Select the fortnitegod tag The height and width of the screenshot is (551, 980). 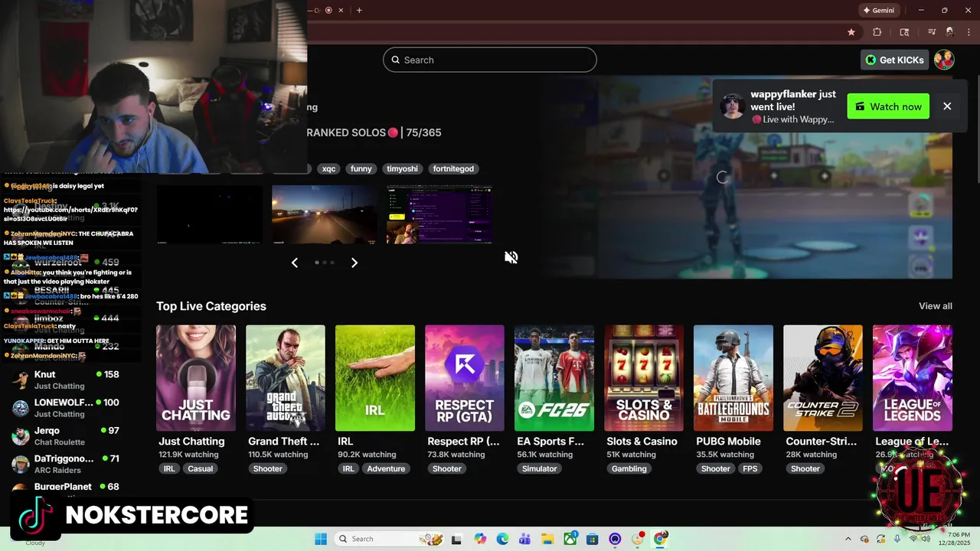453,168
